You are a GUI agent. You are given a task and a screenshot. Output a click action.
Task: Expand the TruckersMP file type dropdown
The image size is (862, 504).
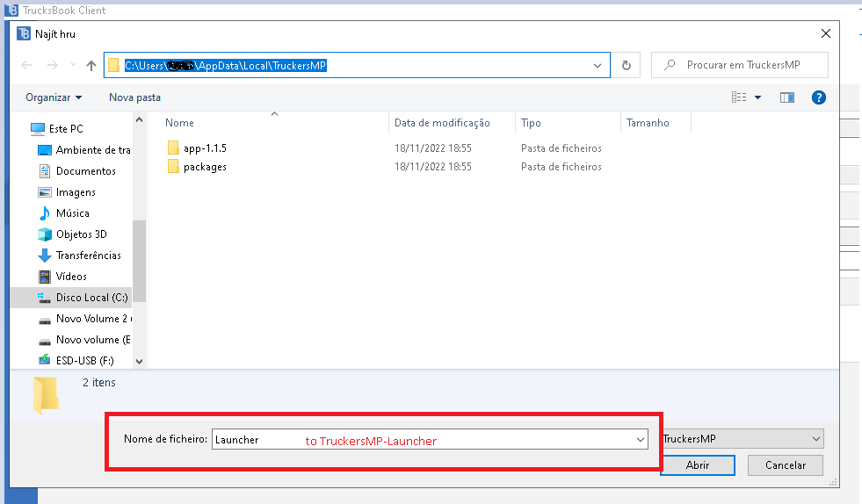(x=816, y=439)
